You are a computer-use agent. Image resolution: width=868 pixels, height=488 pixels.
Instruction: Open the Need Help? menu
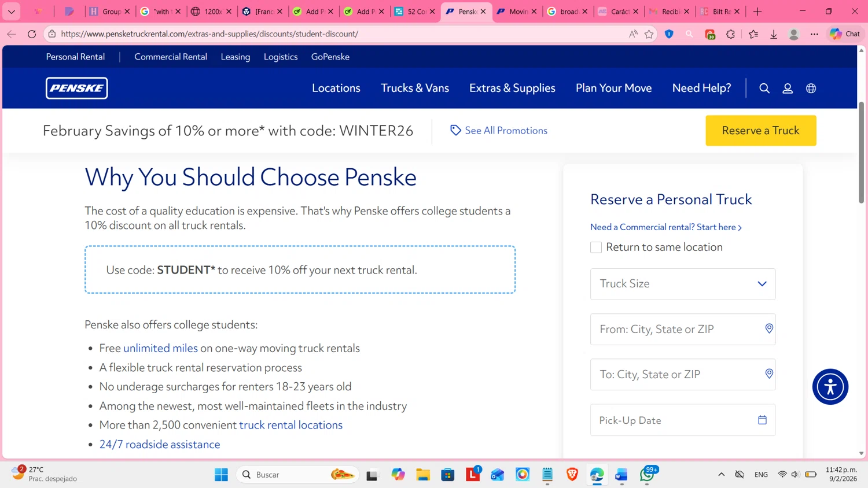point(701,88)
